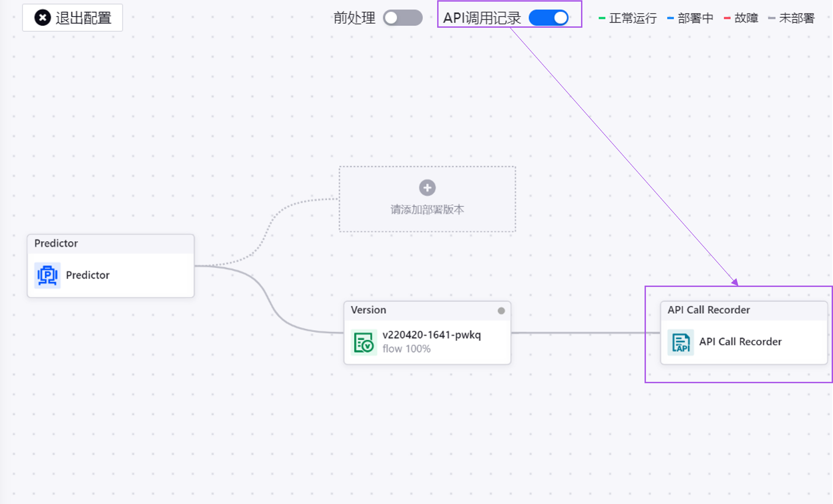Click the 退出配置 exit configuration button
Screen dimensions: 833x504
72,18
